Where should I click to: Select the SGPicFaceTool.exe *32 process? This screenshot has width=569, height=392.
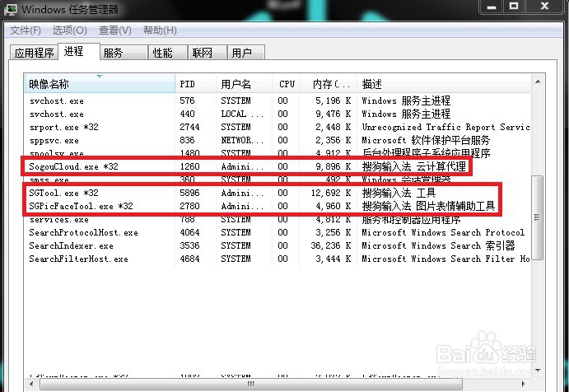[x=278, y=206]
